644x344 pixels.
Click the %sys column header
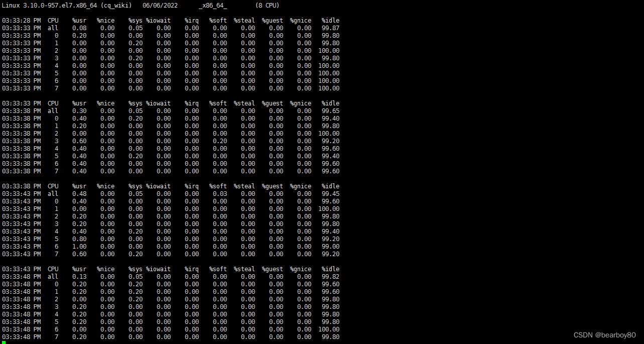136,20
